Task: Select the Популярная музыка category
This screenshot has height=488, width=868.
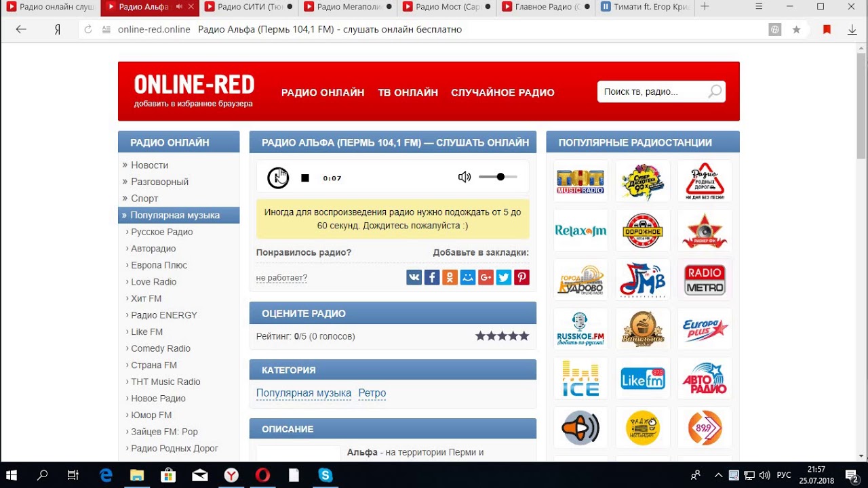Action: point(178,215)
